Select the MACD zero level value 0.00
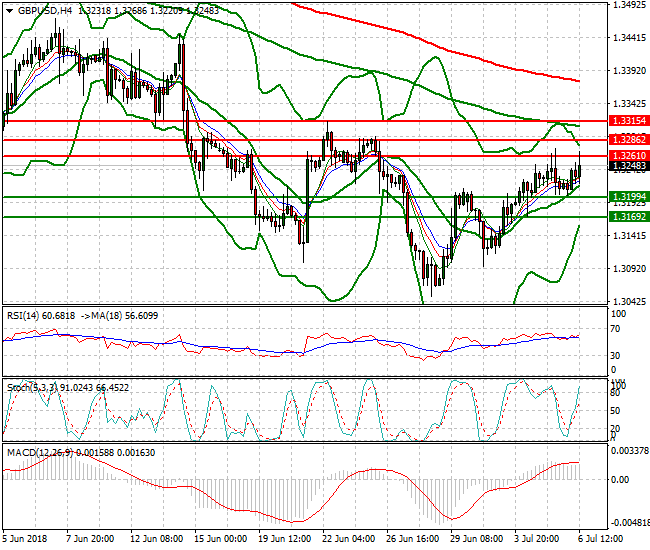 point(620,480)
